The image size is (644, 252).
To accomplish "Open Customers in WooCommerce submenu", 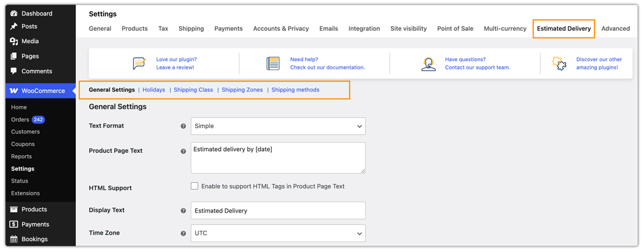I will coord(26,132).
